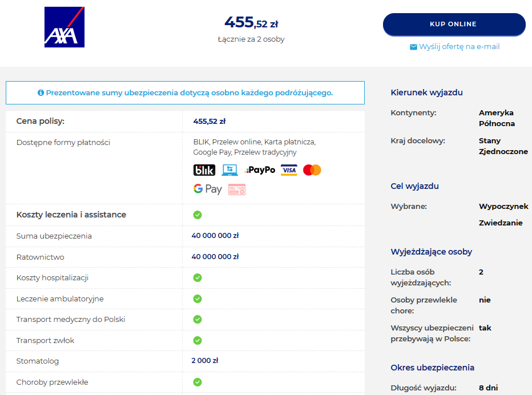The height and width of the screenshot is (395, 532).
Task: Click the Osoby przewlekle chore value nie
Action: click(x=485, y=300)
